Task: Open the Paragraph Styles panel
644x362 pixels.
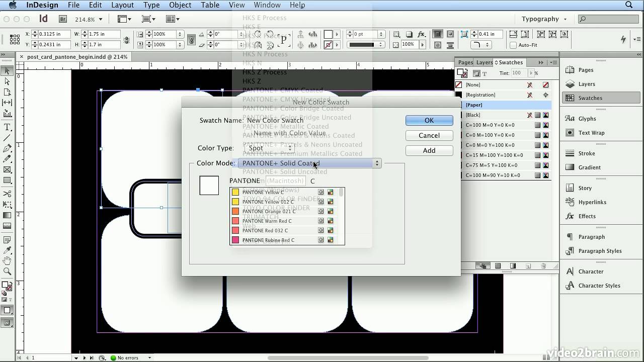Action: click(x=600, y=251)
